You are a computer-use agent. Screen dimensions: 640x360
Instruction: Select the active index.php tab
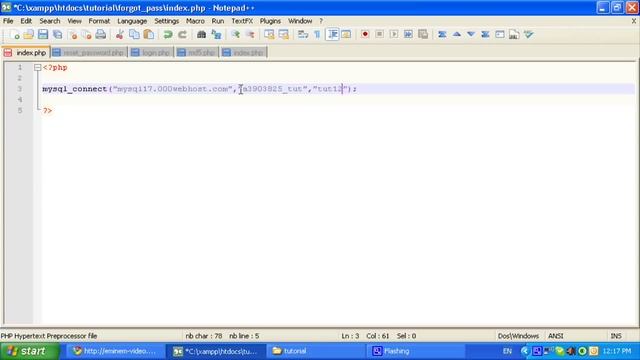[26, 53]
